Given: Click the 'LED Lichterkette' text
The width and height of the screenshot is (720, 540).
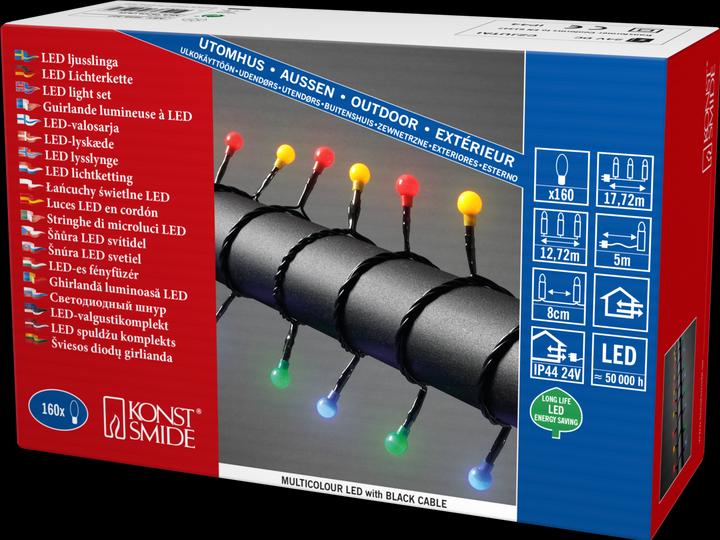Looking at the screenshot, I should tap(87, 77).
